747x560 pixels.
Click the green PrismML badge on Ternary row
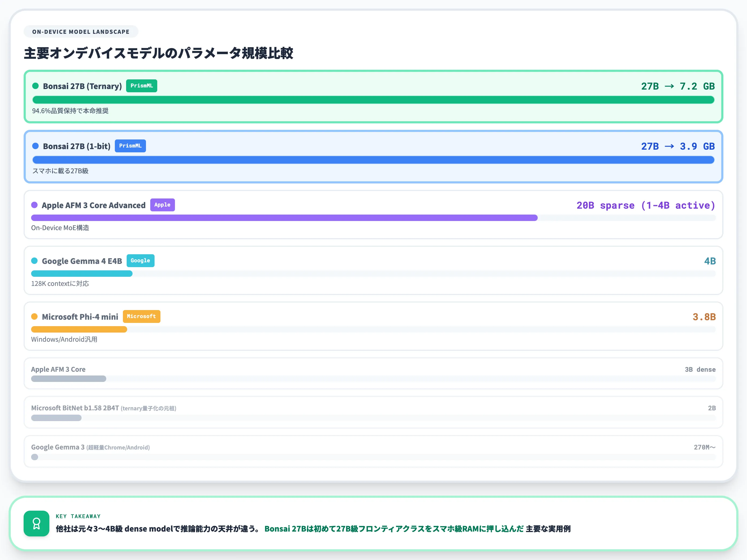141,86
